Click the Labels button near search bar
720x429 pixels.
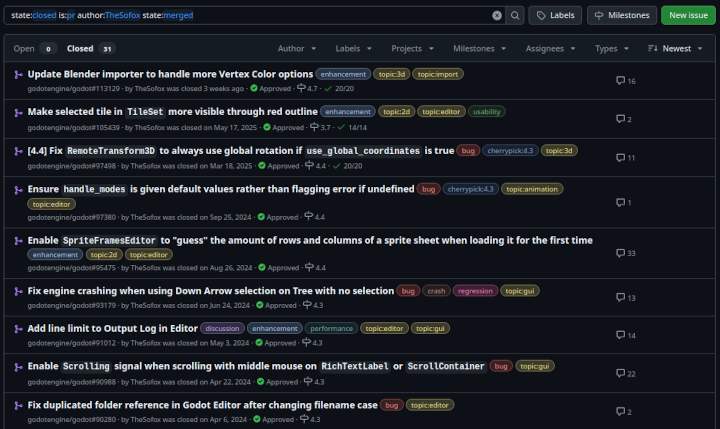(x=555, y=16)
